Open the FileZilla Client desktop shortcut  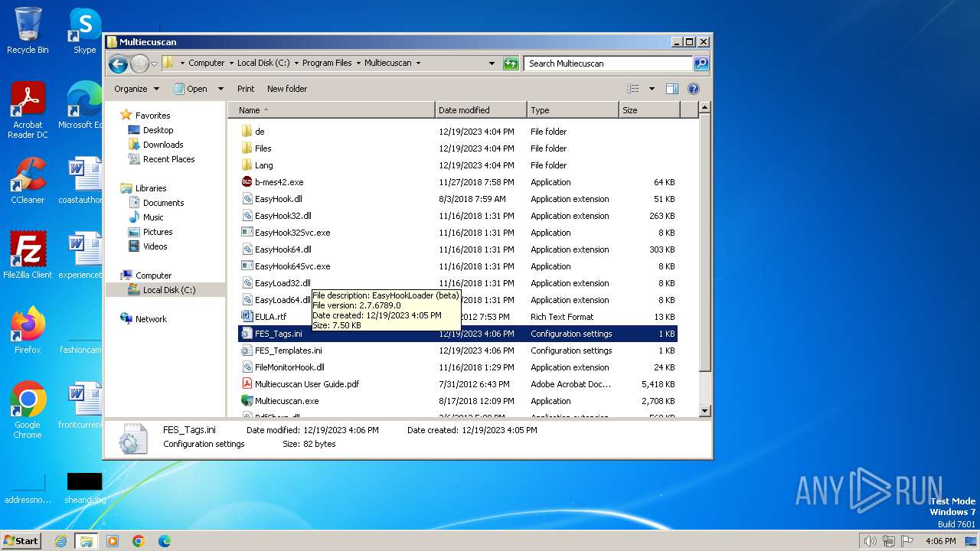click(28, 256)
